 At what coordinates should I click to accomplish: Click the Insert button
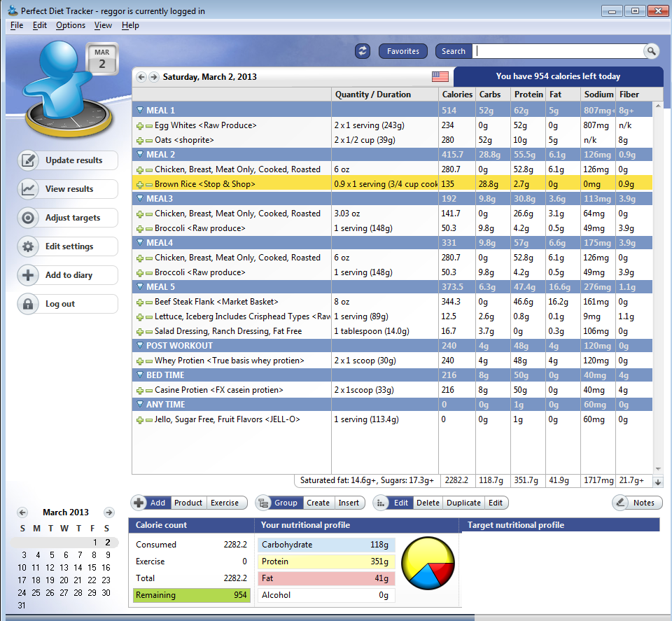[x=349, y=503]
